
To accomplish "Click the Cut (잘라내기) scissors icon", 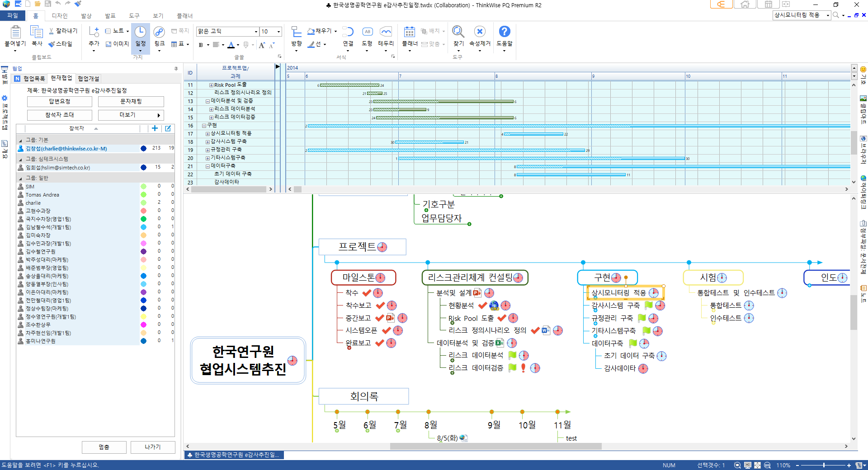I will 52,31.
